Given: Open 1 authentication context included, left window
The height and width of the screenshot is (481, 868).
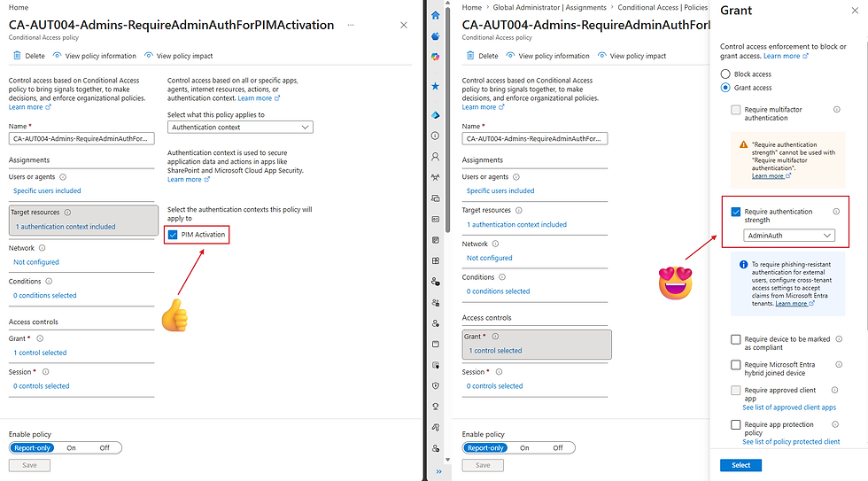Looking at the screenshot, I should click(66, 227).
